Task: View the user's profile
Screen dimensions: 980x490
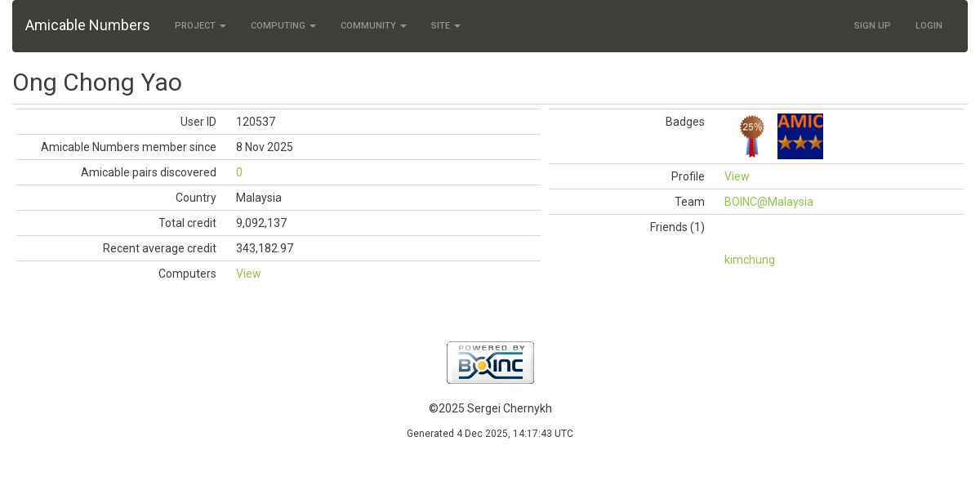Action: click(x=737, y=176)
